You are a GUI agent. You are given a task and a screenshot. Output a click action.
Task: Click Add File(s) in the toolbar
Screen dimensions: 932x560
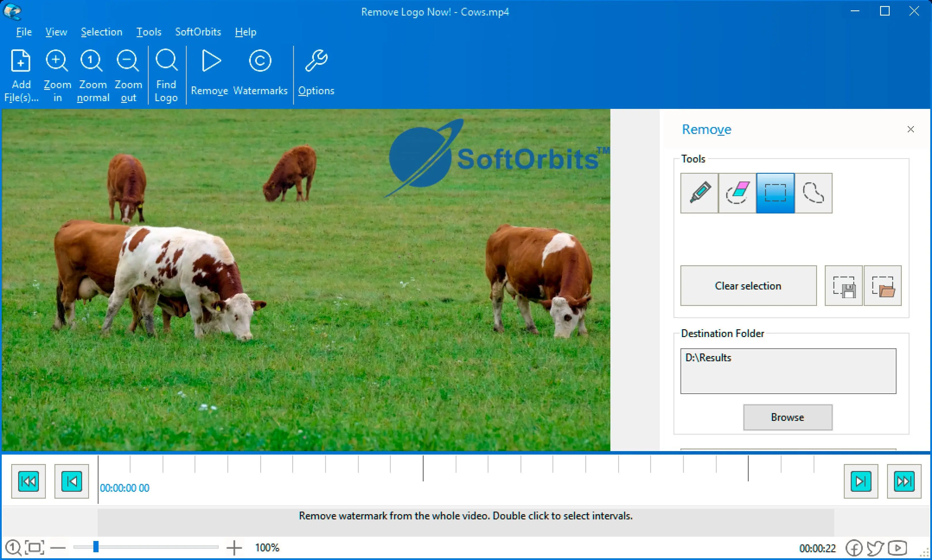coord(21,75)
